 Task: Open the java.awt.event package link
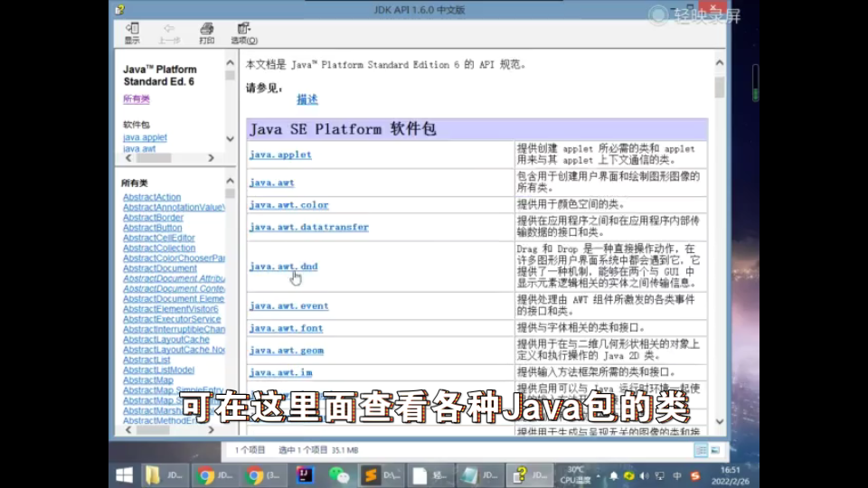(x=289, y=306)
